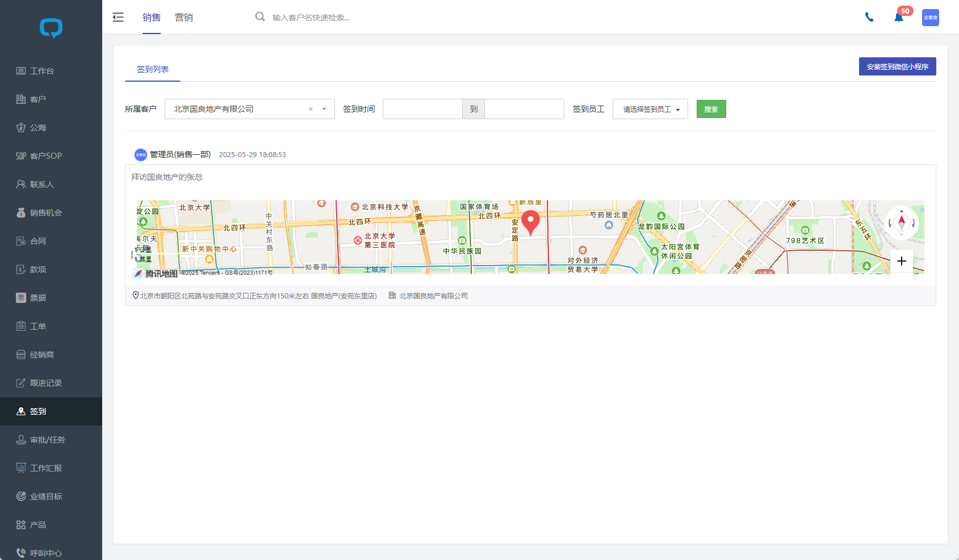The height and width of the screenshot is (560, 959).
Task: Click the user avatar in top bar
Action: coord(930,17)
